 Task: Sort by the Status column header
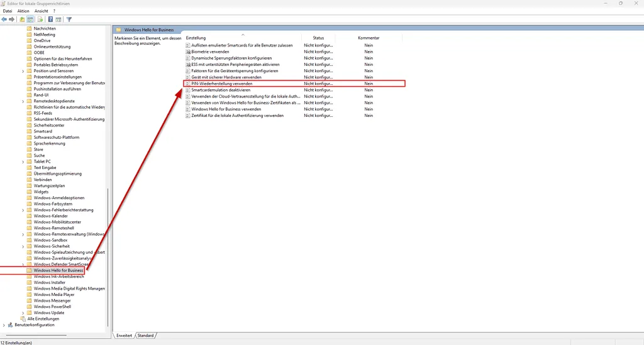(318, 38)
